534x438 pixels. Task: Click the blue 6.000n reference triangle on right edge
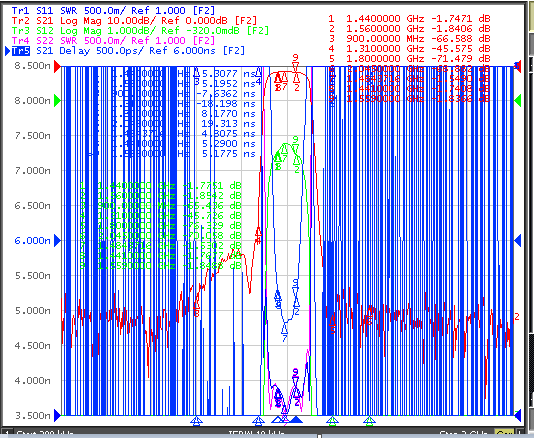(x=518, y=241)
